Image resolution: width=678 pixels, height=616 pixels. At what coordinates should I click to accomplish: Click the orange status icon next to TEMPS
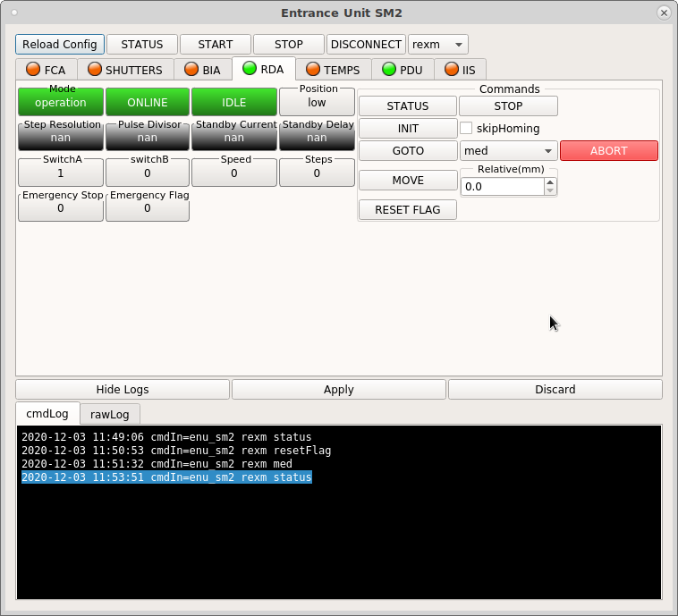pyautogui.click(x=312, y=70)
